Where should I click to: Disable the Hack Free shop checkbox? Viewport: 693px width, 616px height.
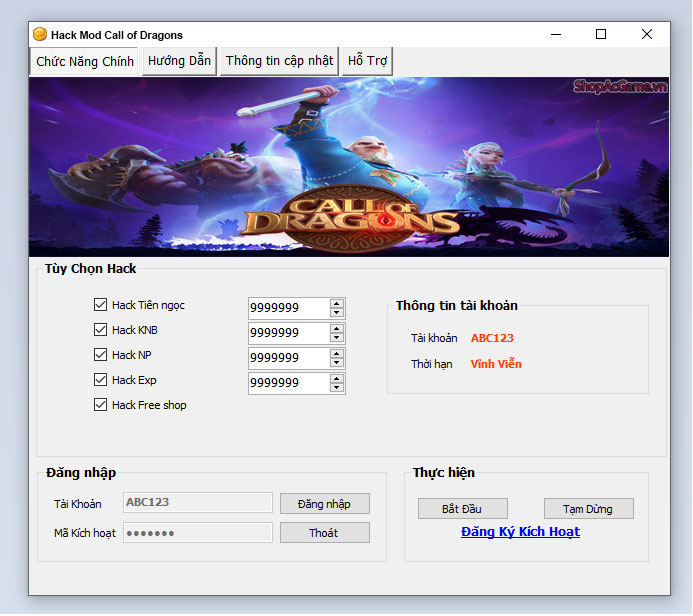coord(100,405)
